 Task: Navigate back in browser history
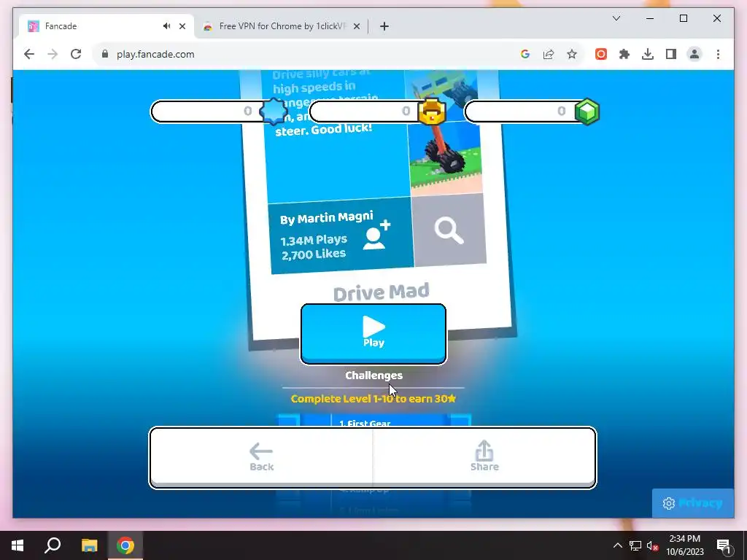click(x=29, y=54)
